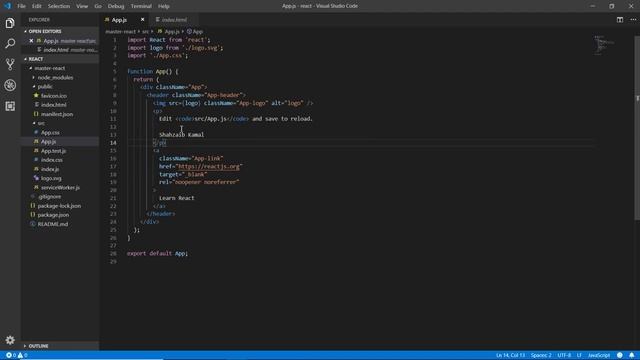Open index.js in the explorer
Screen dimensions: 640x360
point(50,169)
